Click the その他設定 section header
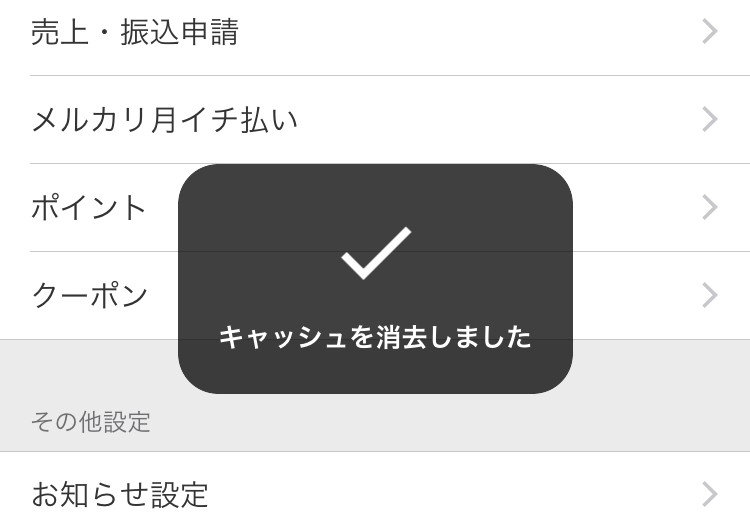 pyautogui.click(x=91, y=422)
